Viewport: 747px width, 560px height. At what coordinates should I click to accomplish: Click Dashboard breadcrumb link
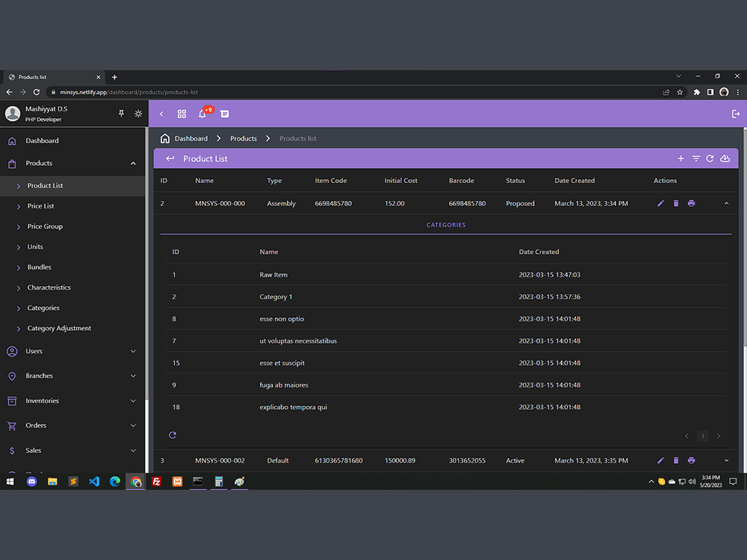[191, 139]
